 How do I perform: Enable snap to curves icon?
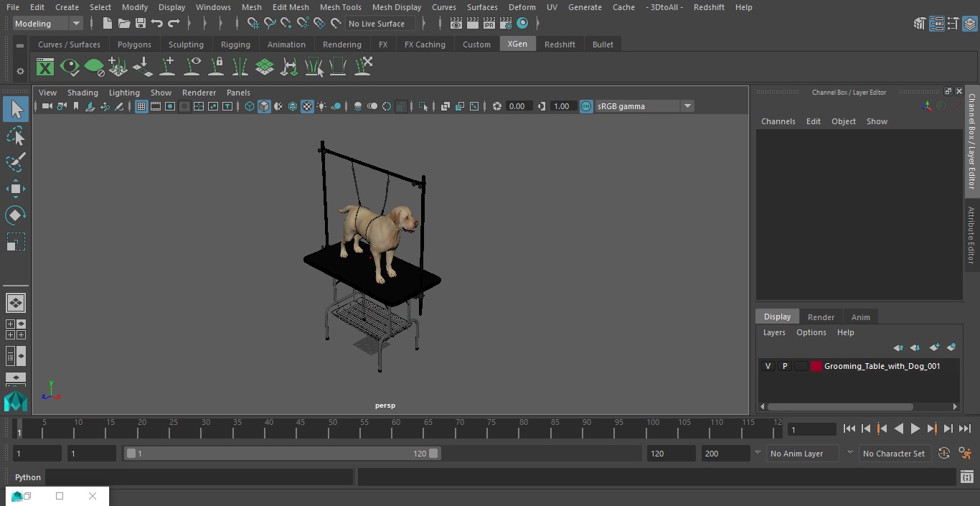[269, 24]
